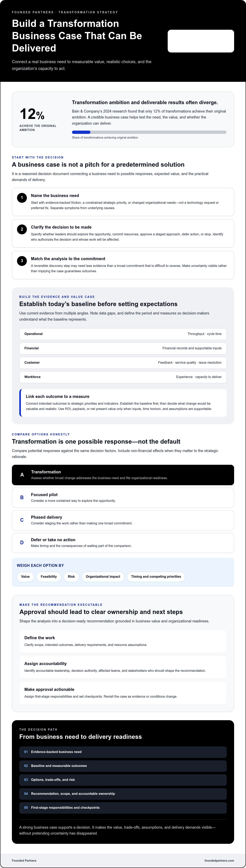The height and width of the screenshot is (868, 246).
Task: Select option B letter for Focused pilot
Action: [x=22, y=497]
